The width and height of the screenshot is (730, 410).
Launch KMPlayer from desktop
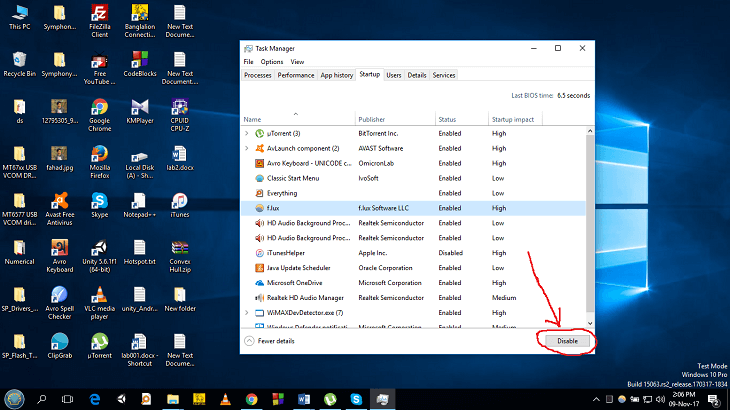point(139,108)
